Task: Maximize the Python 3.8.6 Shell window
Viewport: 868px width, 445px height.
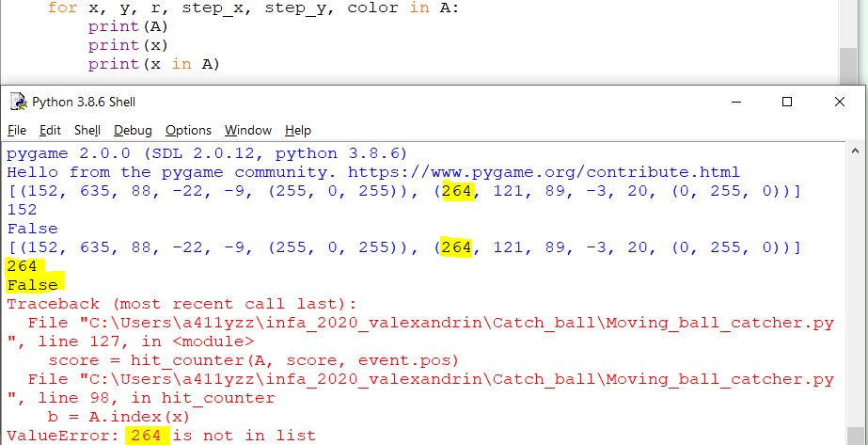Action: (x=786, y=102)
